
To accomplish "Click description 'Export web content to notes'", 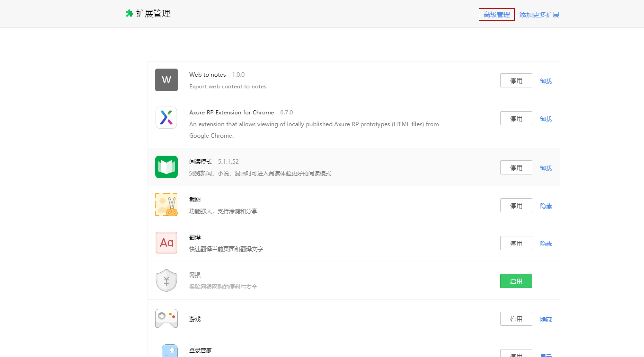I will click(x=227, y=86).
